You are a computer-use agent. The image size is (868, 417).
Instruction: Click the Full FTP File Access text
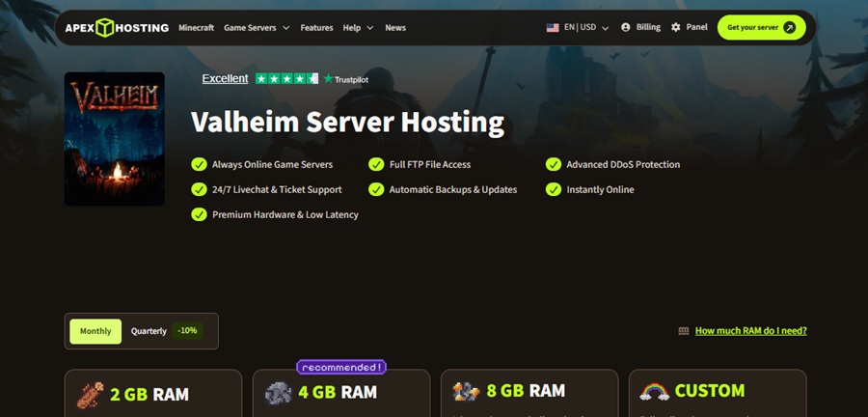point(430,164)
